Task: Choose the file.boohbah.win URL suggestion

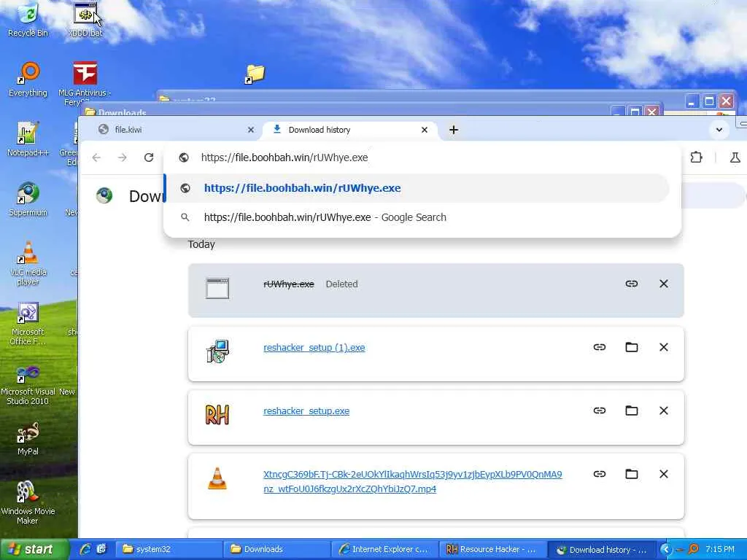Action: 417,188
